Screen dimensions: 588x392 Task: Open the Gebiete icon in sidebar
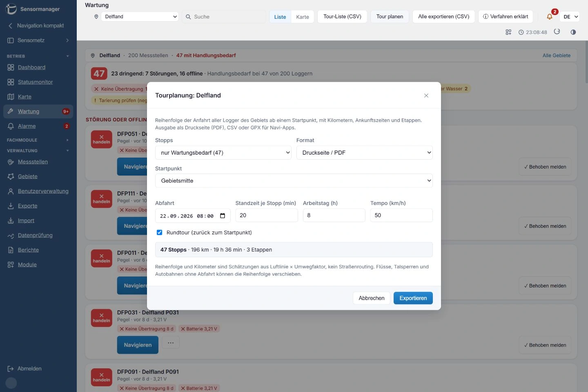(11, 176)
